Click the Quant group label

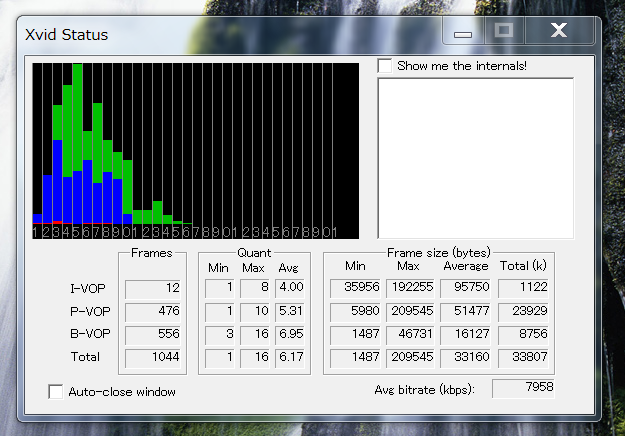pos(254,253)
